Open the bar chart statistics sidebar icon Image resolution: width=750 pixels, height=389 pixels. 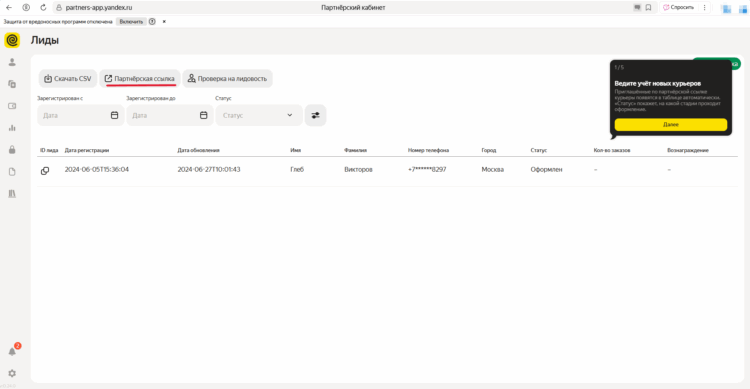[12, 128]
